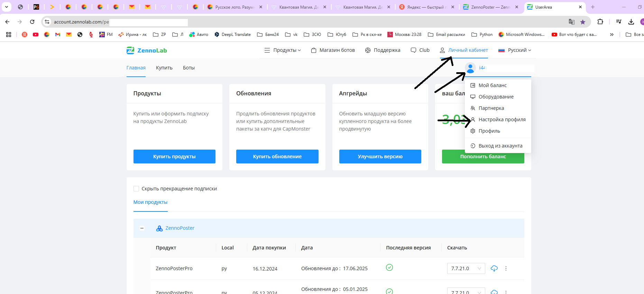Screen dimensions: 644x294
Task: Collapse the ZennoPoster product group
Action: tap(142, 228)
